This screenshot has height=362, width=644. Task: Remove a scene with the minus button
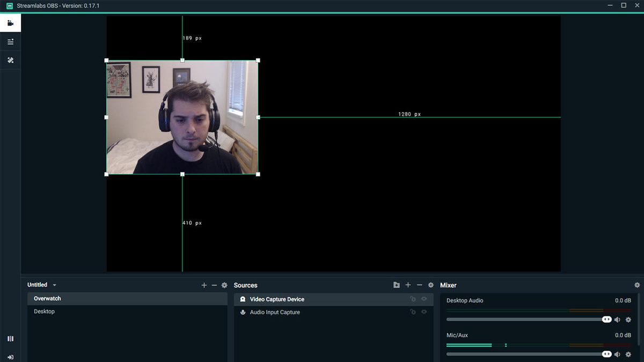coord(214,285)
